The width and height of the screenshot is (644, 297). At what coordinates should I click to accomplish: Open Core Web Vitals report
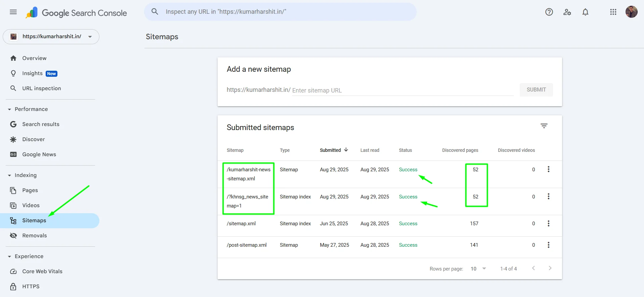coord(50,272)
